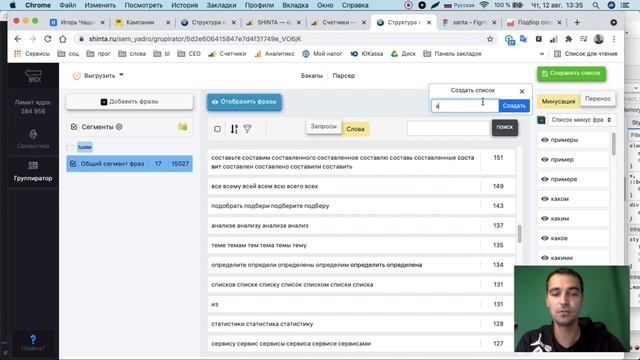
Task: Open the Chrome extensions puzzle icon
Action: (568, 39)
